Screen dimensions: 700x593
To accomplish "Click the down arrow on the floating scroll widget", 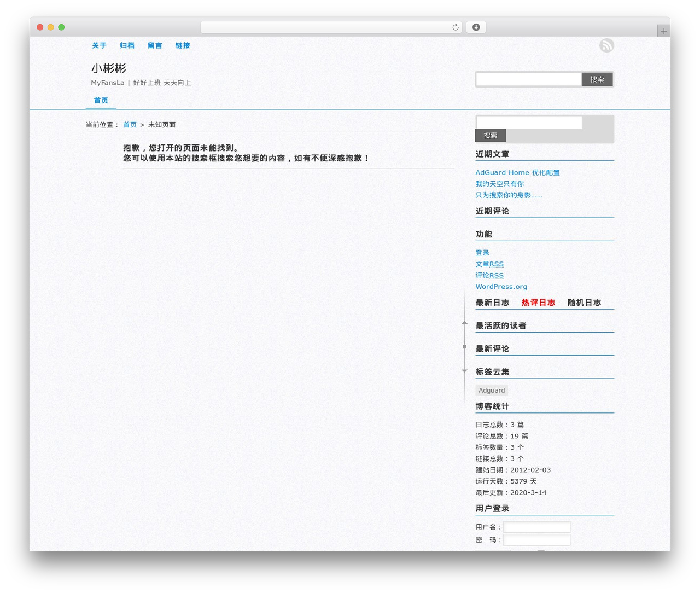I will click(x=464, y=371).
